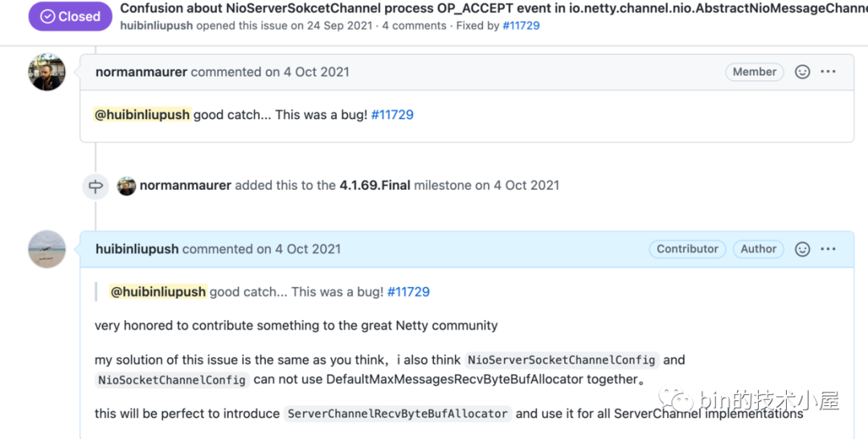Viewport: 868px width, 439px height.
Task: Click the Member badge label
Action: point(755,72)
